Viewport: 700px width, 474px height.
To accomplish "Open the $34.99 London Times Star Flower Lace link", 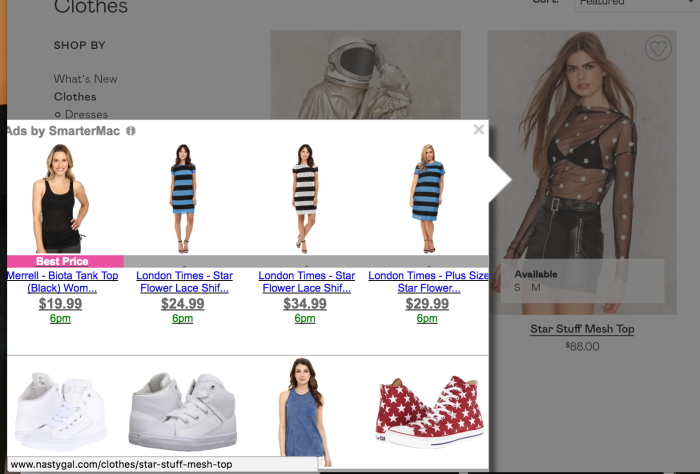I will coord(307,282).
